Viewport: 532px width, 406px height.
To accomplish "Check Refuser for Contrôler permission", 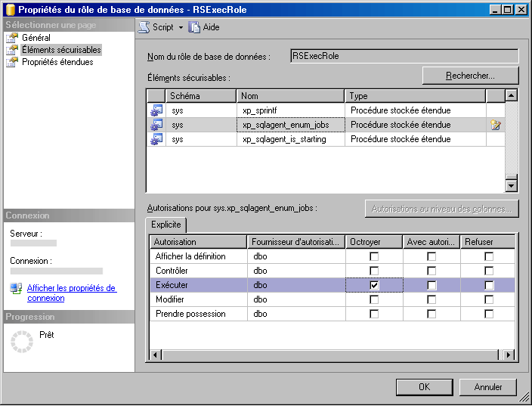I will point(489,271).
